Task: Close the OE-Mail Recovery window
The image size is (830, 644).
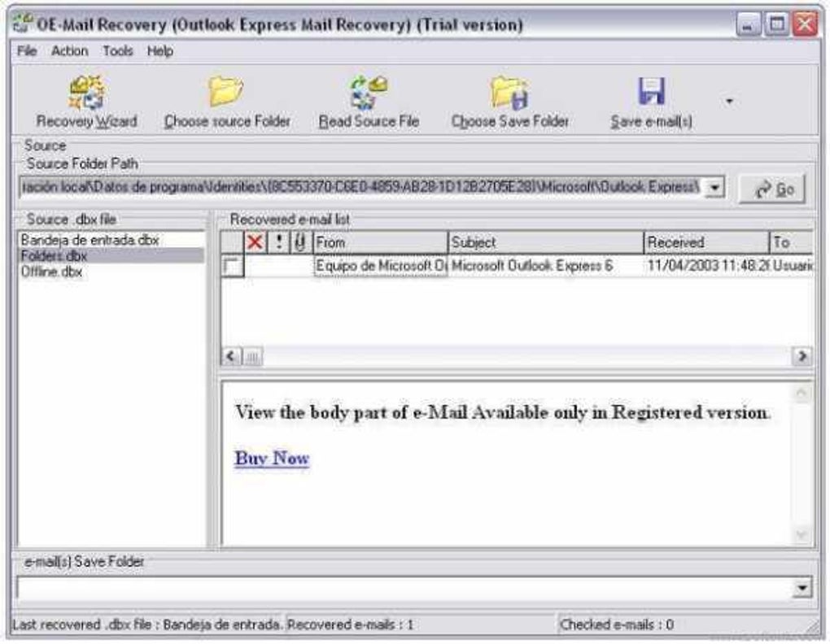Action: (x=806, y=24)
